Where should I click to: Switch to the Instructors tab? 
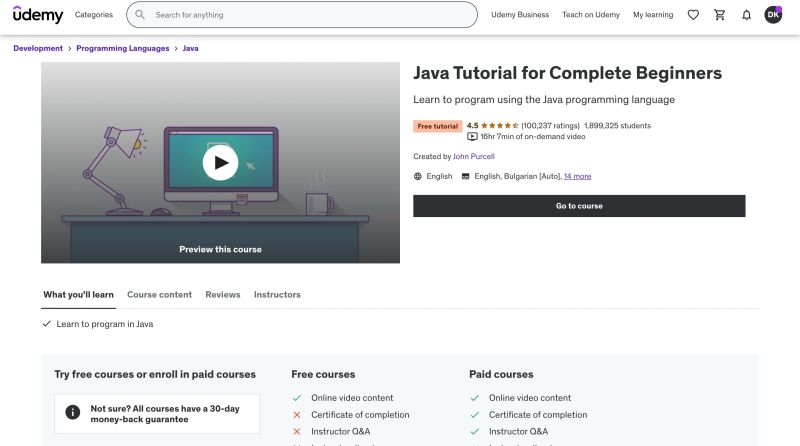click(277, 295)
